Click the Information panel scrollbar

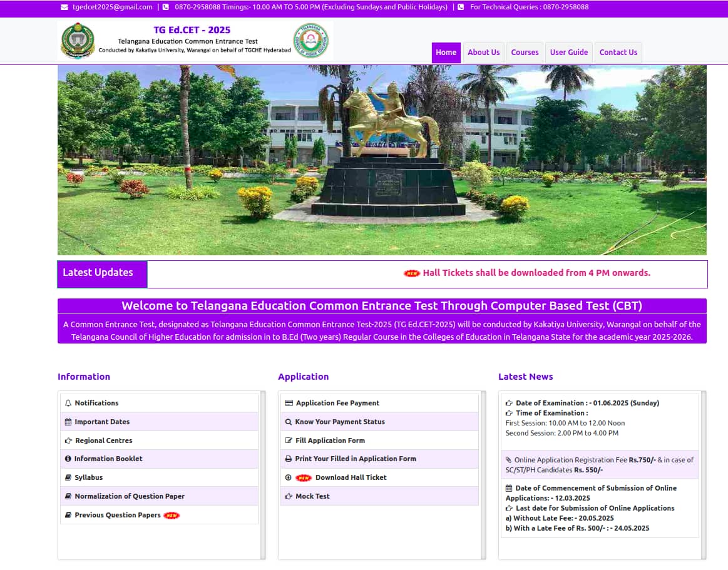(264, 476)
